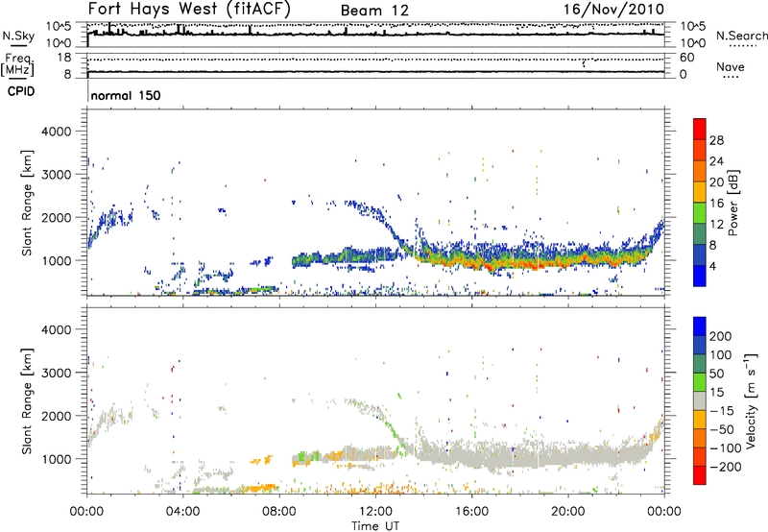Click the '200' velocity color bar label
768x532 pixels.
click(721, 336)
